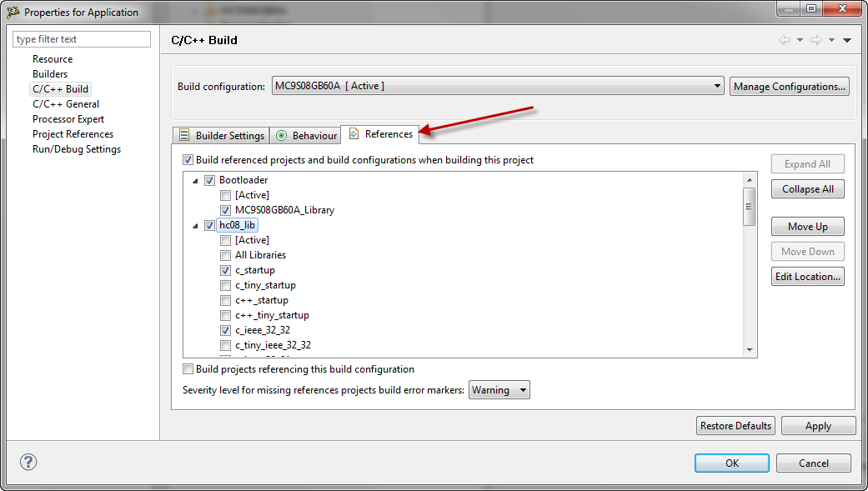
Task: Toggle the c_startup checkbox
Action: (x=225, y=270)
